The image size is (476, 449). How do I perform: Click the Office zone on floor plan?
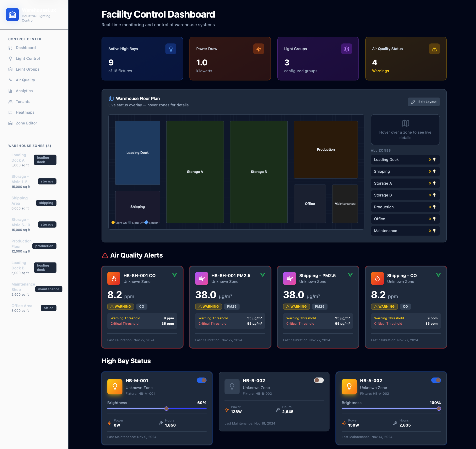pos(310,204)
